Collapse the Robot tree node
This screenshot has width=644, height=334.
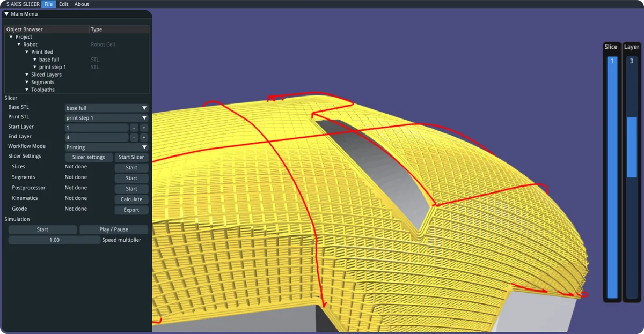point(19,44)
